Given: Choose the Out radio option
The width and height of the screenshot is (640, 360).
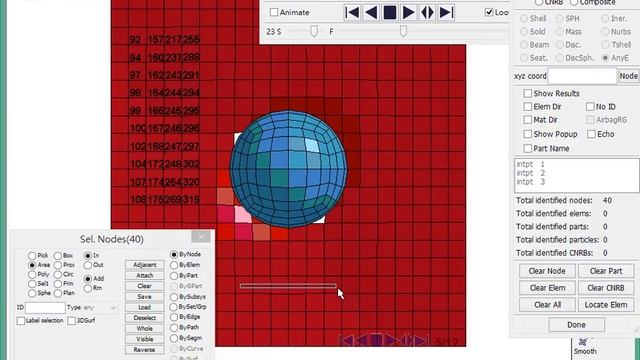Looking at the screenshot, I should tap(88, 265).
